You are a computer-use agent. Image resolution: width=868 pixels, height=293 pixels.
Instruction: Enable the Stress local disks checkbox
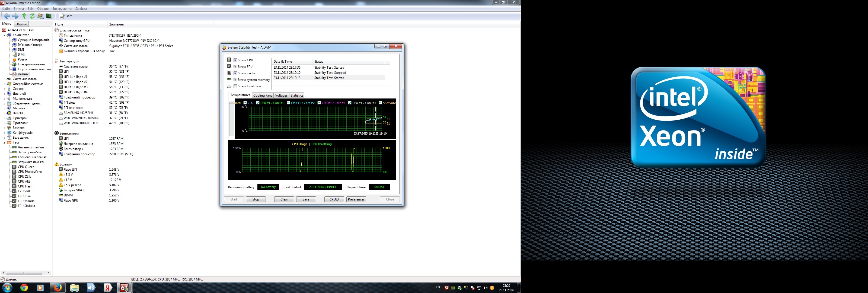pos(235,86)
